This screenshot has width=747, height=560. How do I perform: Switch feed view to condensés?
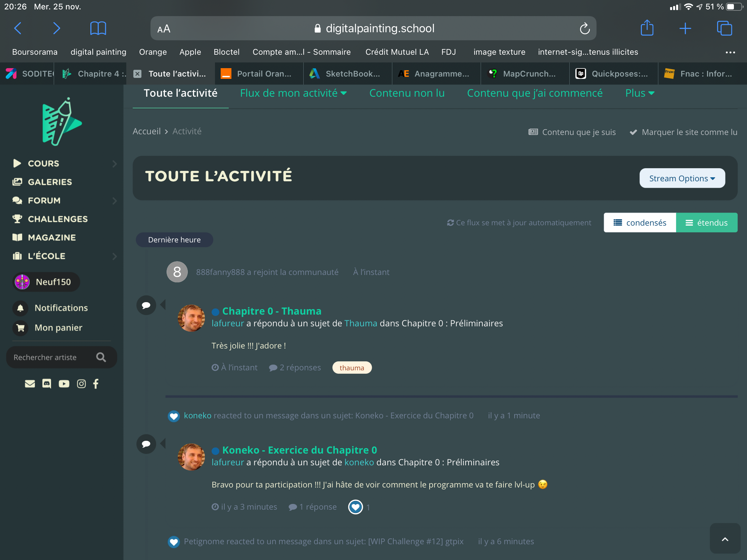pyautogui.click(x=640, y=223)
